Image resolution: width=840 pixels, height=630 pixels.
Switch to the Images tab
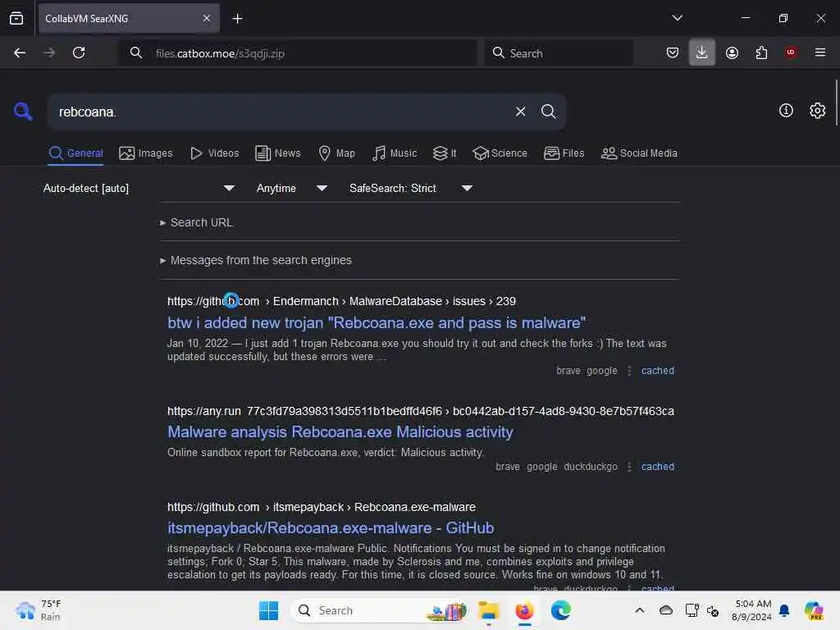[x=146, y=153]
